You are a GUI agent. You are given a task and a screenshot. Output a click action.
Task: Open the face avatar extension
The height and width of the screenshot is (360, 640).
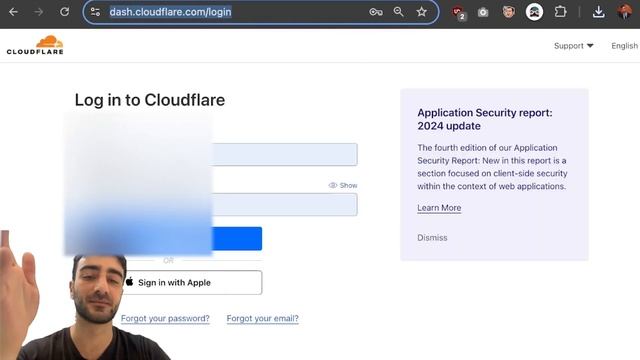coord(508,12)
